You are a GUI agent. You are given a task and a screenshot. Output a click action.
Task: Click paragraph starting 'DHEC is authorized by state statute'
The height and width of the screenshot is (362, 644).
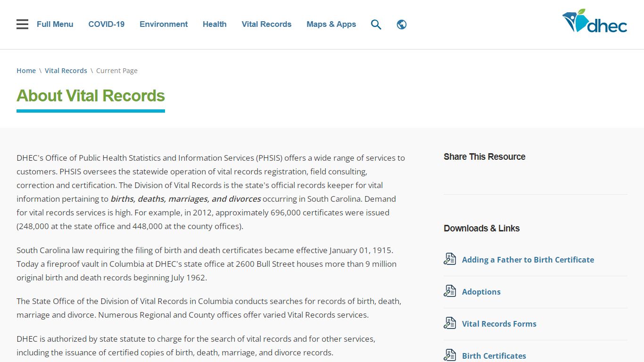click(196, 346)
